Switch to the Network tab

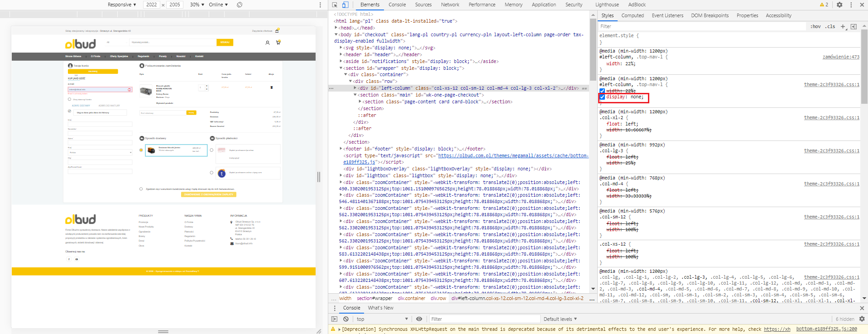click(450, 5)
